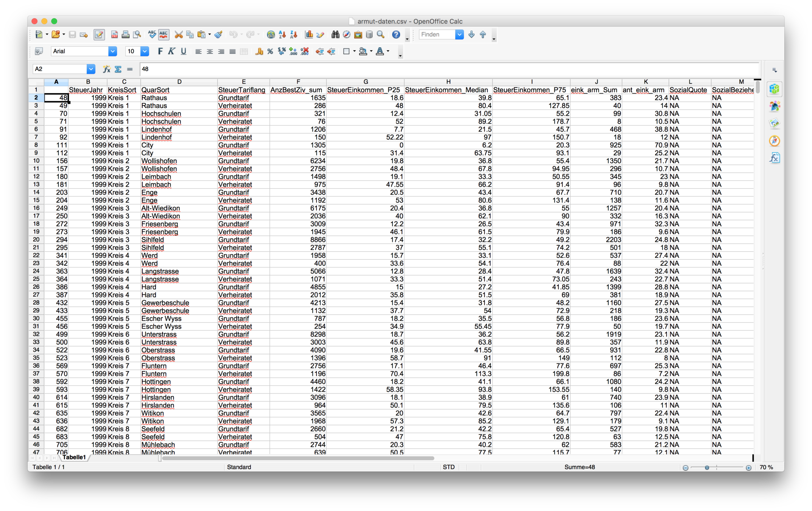Screen dimensions: 812x511
Task: Open the Name Box cell reference dropdown
Action: pos(90,69)
